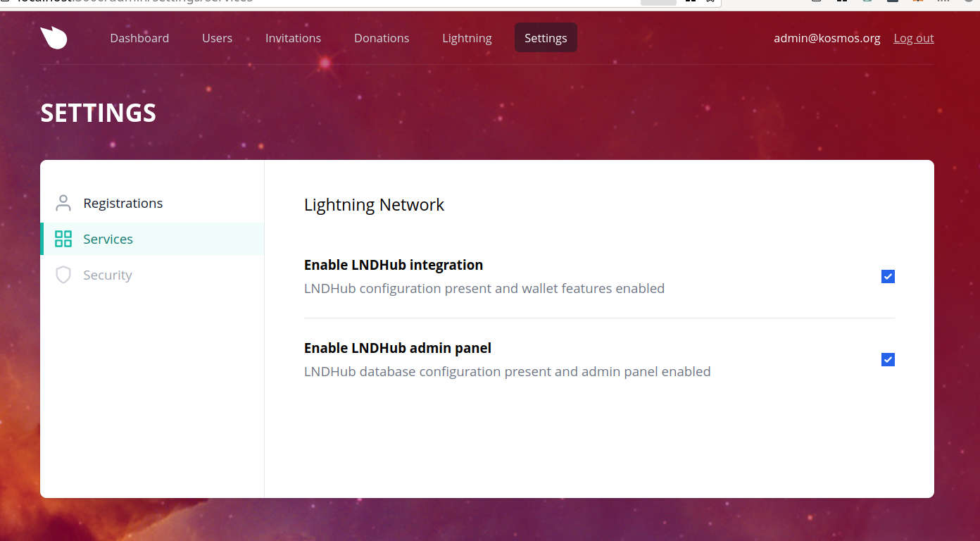Uncheck the LNDHub admin panel checkbox

click(888, 360)
